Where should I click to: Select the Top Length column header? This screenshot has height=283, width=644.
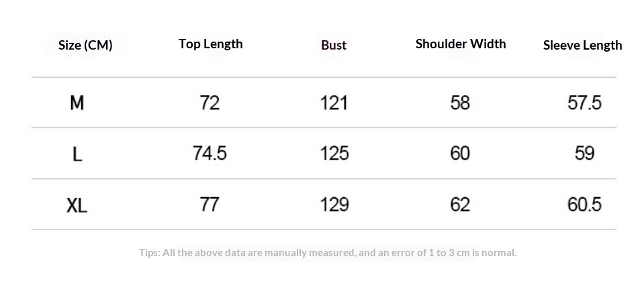tap(210, 44)
